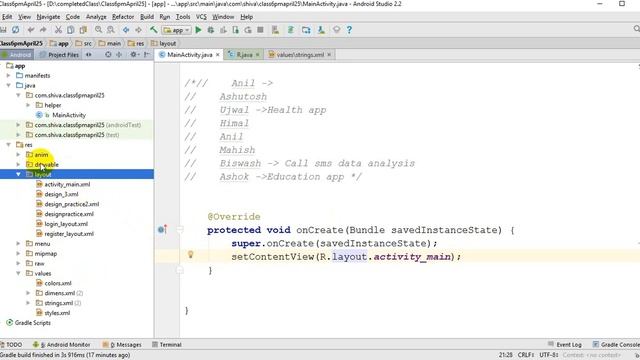The height and width of the screenshot is (360, 640).
Task: Open the Analyze menu
Action: [x=96, y=17]
